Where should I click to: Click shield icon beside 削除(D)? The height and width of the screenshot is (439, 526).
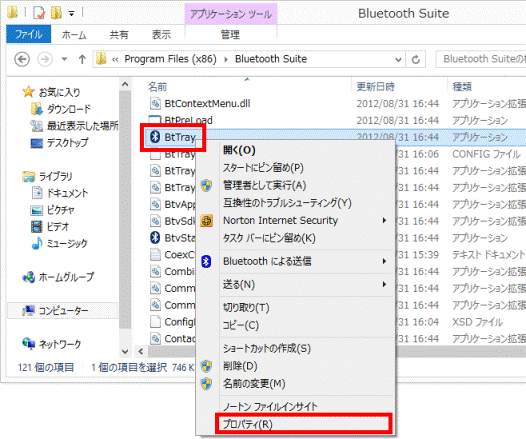coord(206,366)
